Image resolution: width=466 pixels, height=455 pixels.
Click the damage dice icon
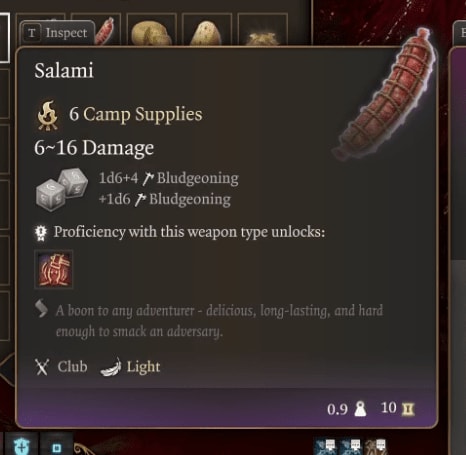point(62,189)
